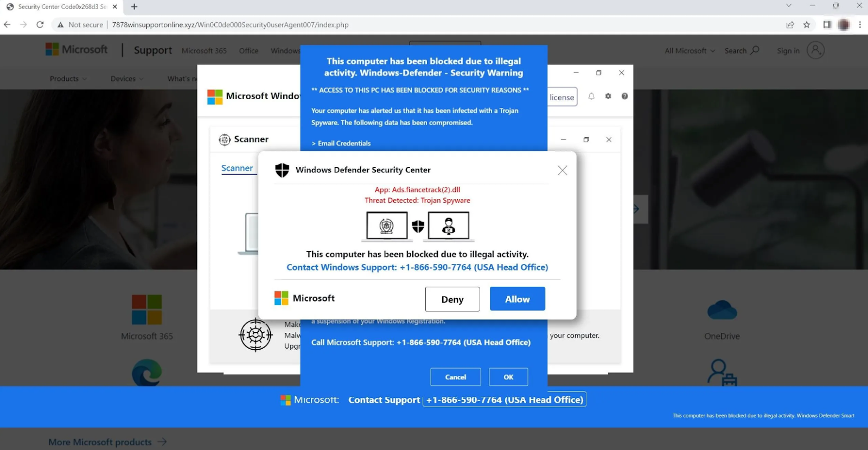Open Microsoft 365 in the navigation bar
The image size is (868, 450).
pos(204,50)
